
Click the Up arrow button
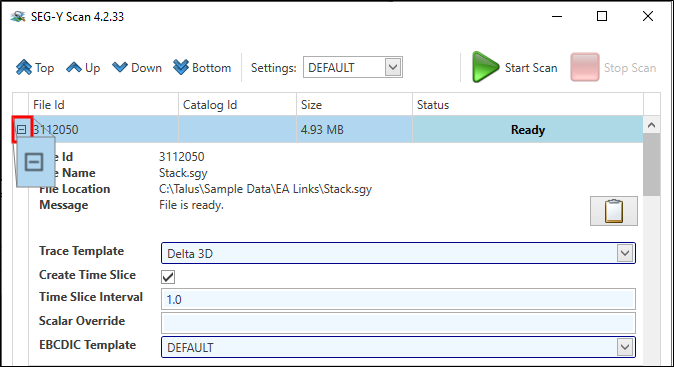tap(83, 68)
